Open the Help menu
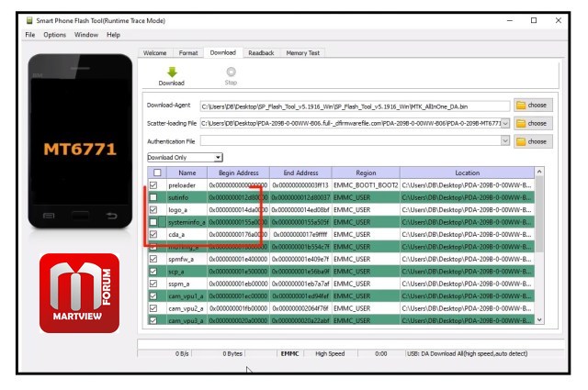588x390 pixels. pyautogui.click(x=113, y=35)
